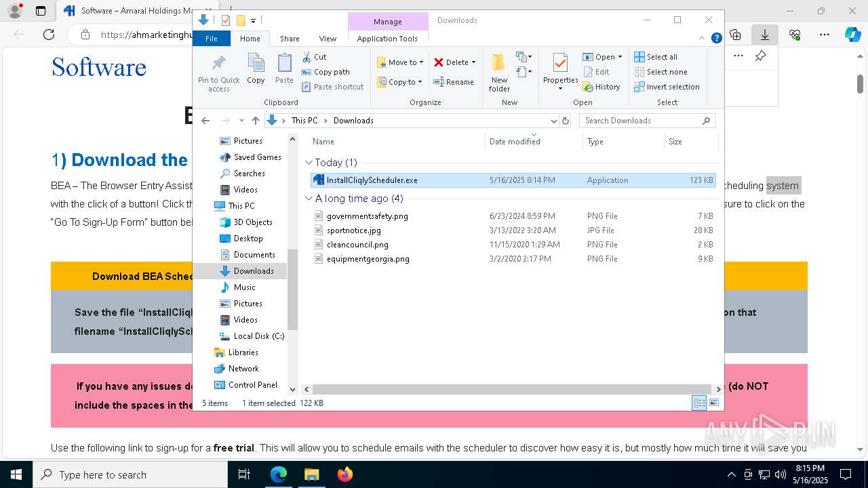Click Invert selection in ribbon
The height and width of the screenshot is (488, 868).
pos(667,87)
